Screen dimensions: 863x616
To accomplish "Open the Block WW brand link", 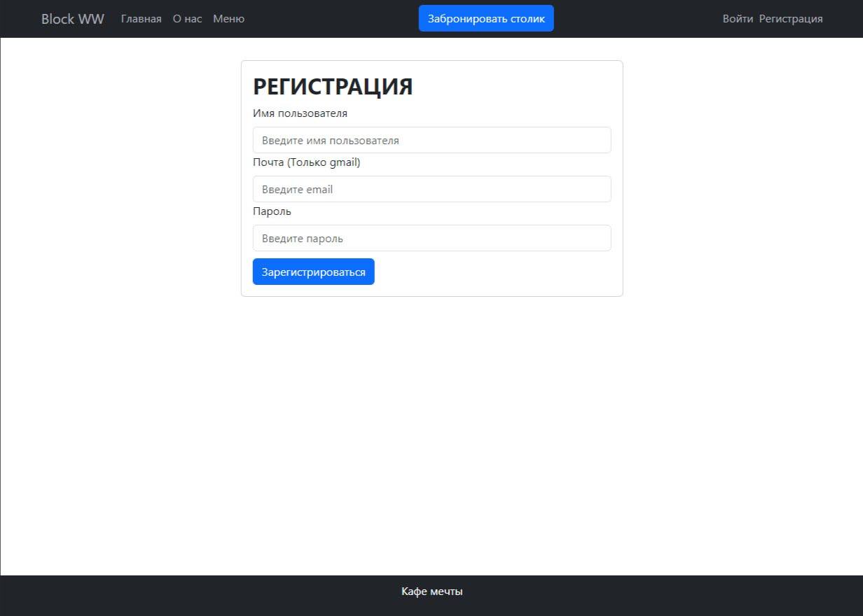I will coord(73,19).
